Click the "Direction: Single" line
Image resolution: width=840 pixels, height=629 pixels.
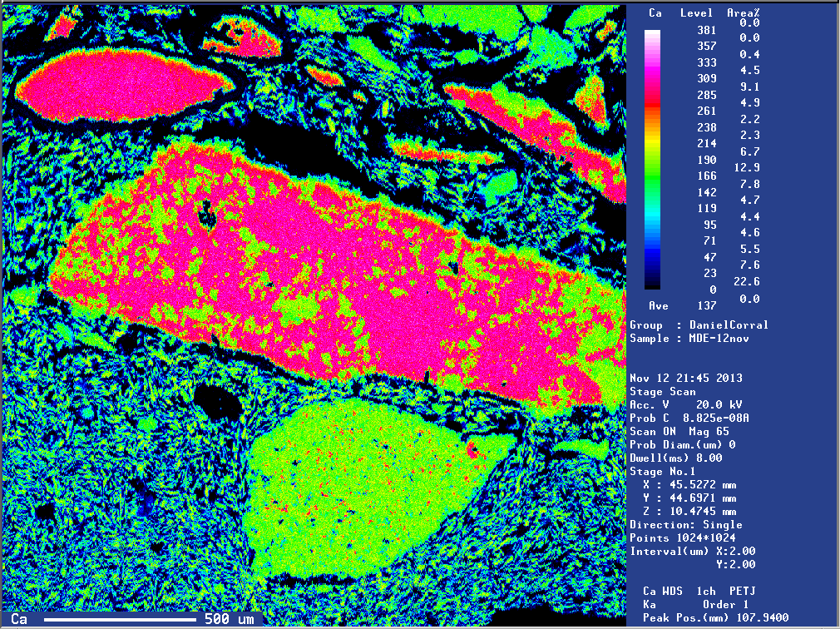click(685, 524)
